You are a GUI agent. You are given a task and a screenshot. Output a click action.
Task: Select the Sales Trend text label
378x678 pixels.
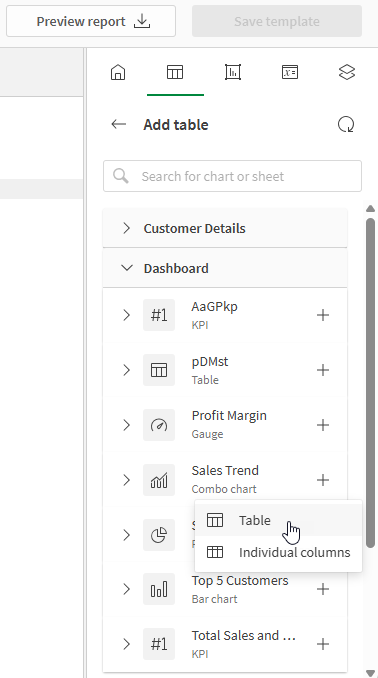coord(225,470)
